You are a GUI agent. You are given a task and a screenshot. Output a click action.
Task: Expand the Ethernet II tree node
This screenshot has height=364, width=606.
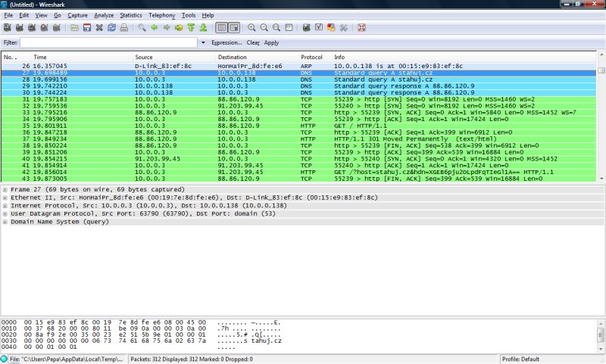point(5,198)
